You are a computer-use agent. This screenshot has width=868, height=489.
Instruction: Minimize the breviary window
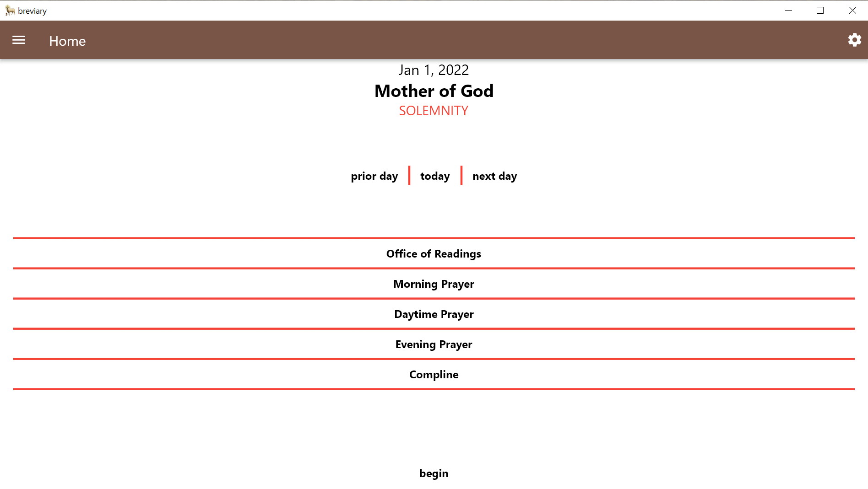tap(788, 10)
